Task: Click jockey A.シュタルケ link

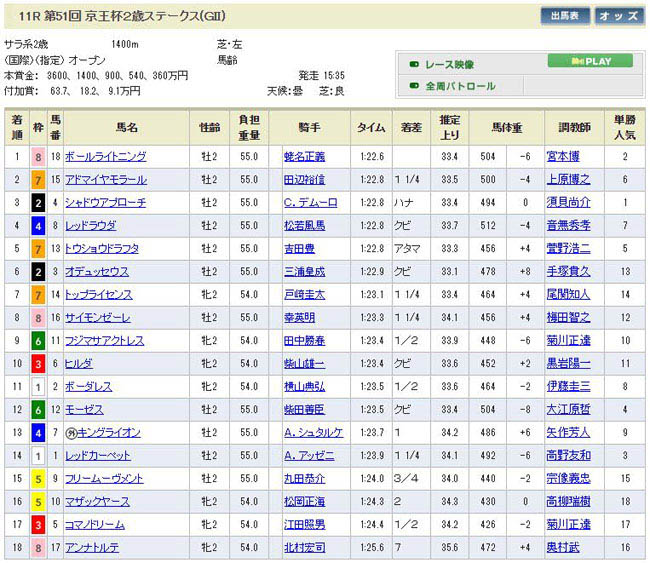Action: [x=313, y=432]
